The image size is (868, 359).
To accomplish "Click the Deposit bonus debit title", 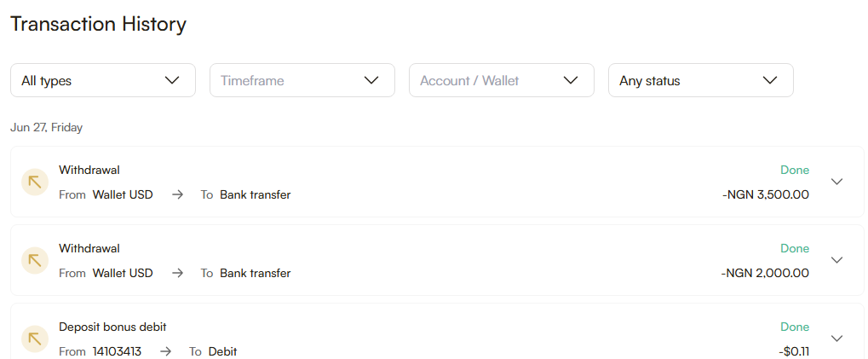I will tap(112, 327).
